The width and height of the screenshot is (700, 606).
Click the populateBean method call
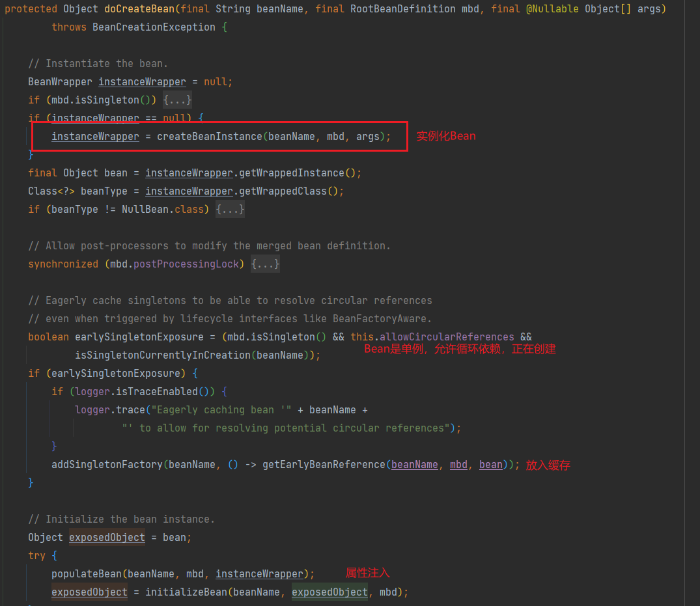coord(87,574)
